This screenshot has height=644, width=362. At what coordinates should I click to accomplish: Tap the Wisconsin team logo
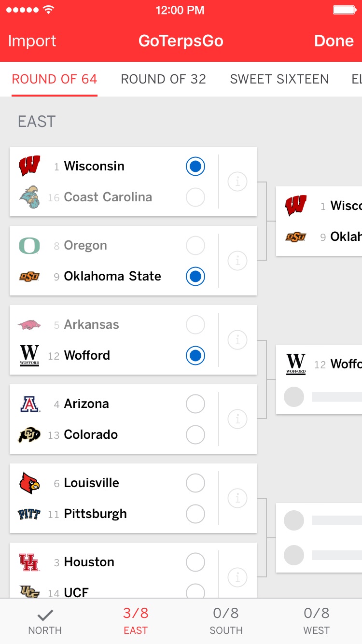[x=29, y=166]
